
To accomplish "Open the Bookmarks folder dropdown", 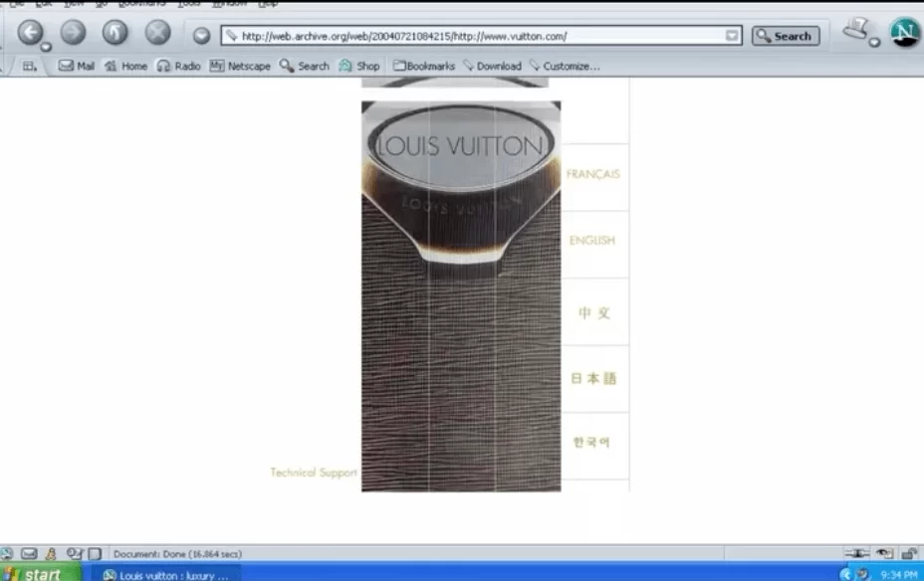I will 423,66.
